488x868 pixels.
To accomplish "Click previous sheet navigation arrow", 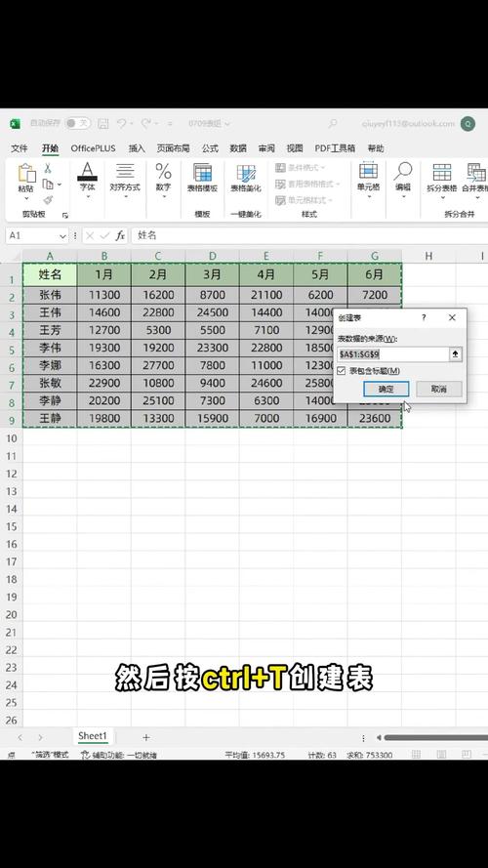I will click(x=20, y=737).
